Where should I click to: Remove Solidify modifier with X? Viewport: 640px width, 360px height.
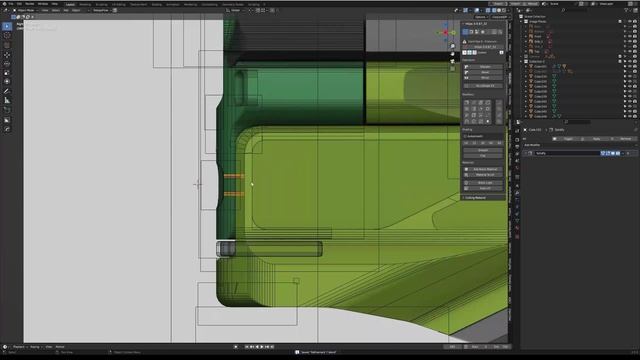coord(628,153)
